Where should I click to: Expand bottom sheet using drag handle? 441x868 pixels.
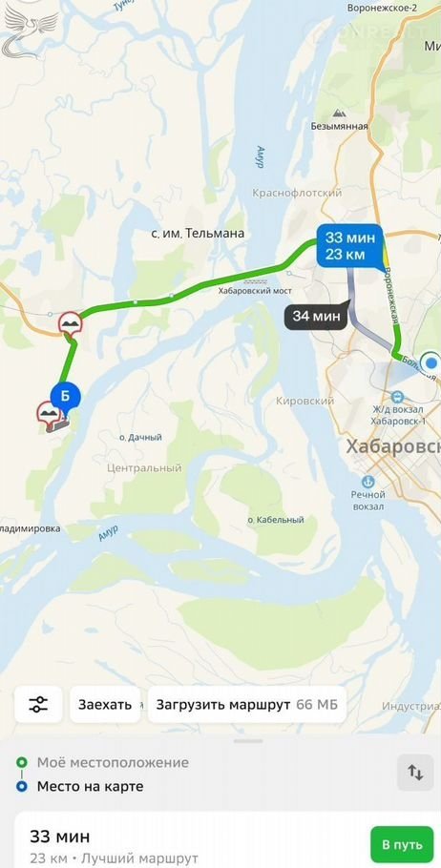(x=248, y=741)
